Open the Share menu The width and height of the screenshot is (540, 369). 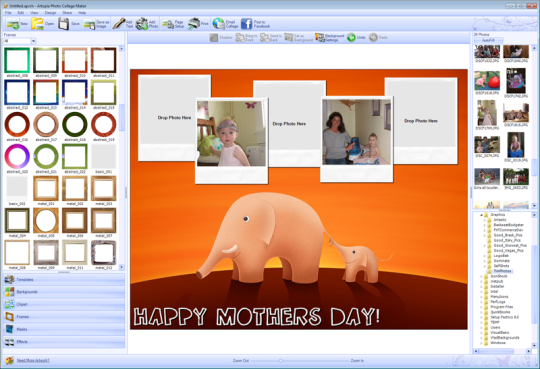(x=67, y=13)
